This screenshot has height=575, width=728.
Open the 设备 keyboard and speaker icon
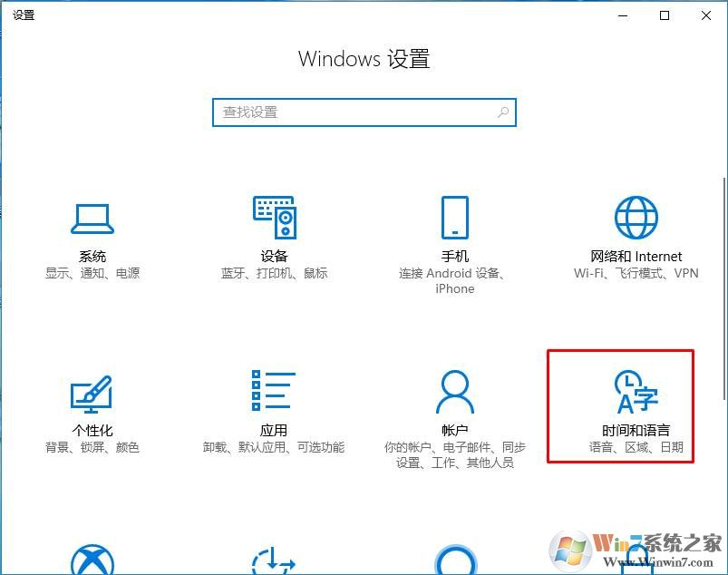click(x=275, y=218)
